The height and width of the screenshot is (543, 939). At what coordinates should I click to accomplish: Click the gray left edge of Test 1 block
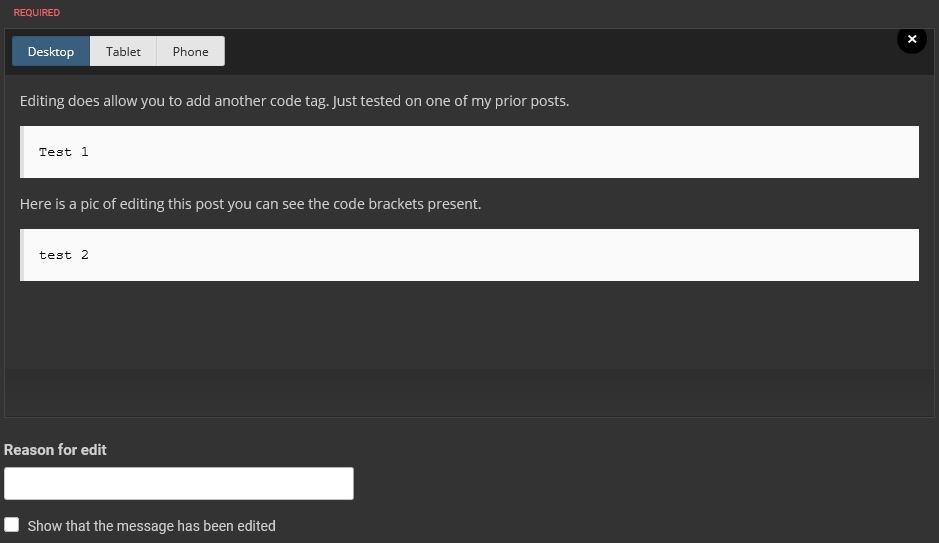tap(22, 152)
